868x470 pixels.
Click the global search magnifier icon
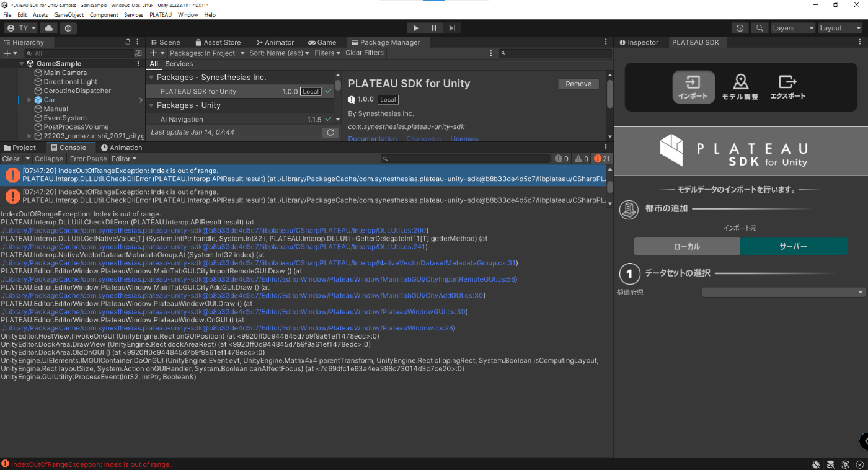tap(759, 28)
